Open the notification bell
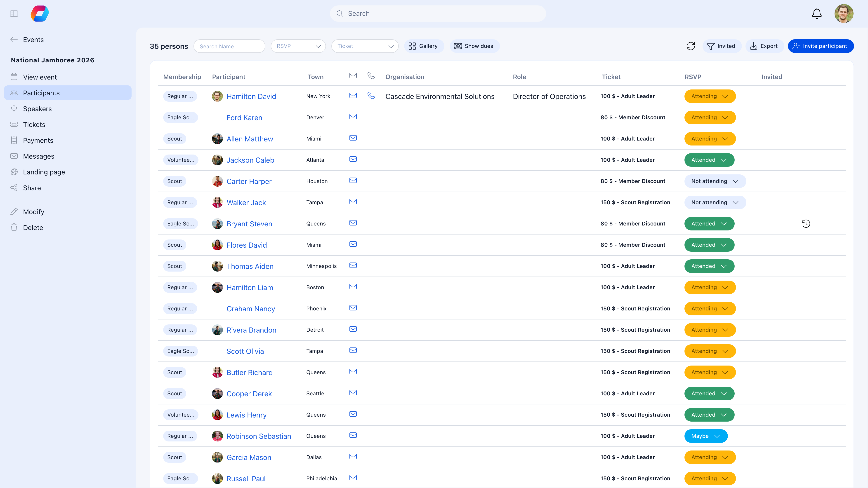 pyautogui.click(x=817, y=14)
